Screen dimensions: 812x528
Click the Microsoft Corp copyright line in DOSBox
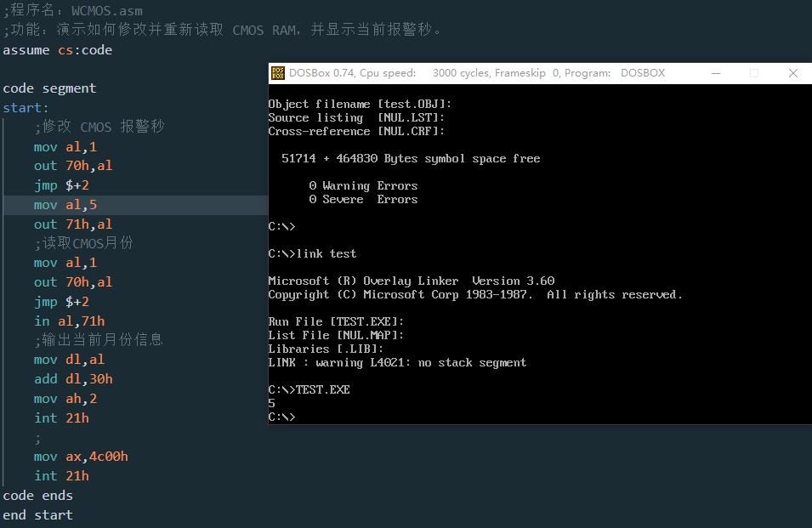coord(475,294)
